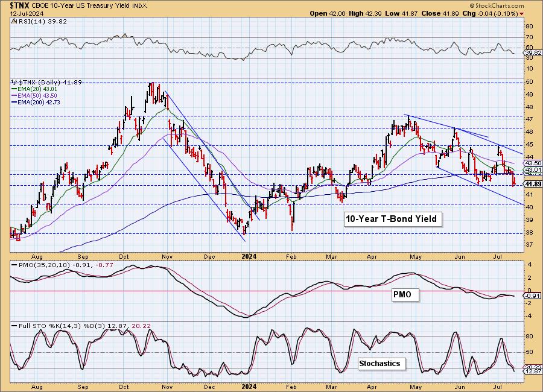Image resolution: width=543 pixels, height=392 pixels.
Task: Click the Open 42.06 value
Action: tap(327, 13)
